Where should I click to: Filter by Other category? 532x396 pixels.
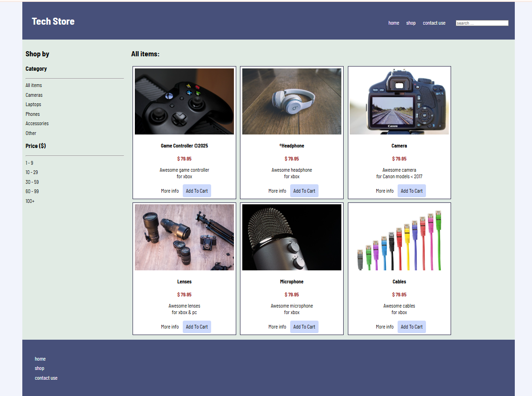coord(31,133)
